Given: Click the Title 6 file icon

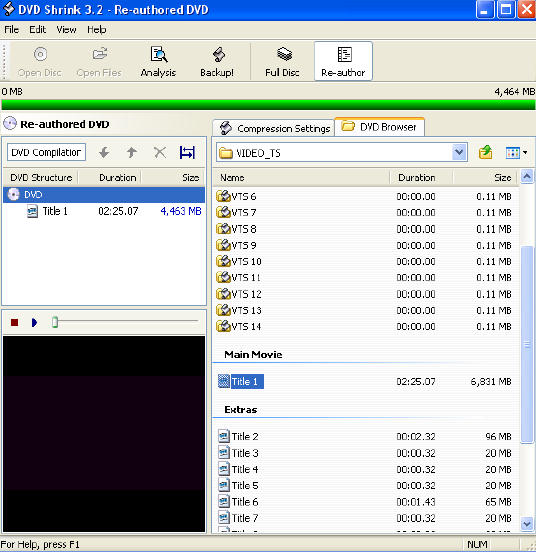Looking at the screenshot, I should [x=224, y=502].
